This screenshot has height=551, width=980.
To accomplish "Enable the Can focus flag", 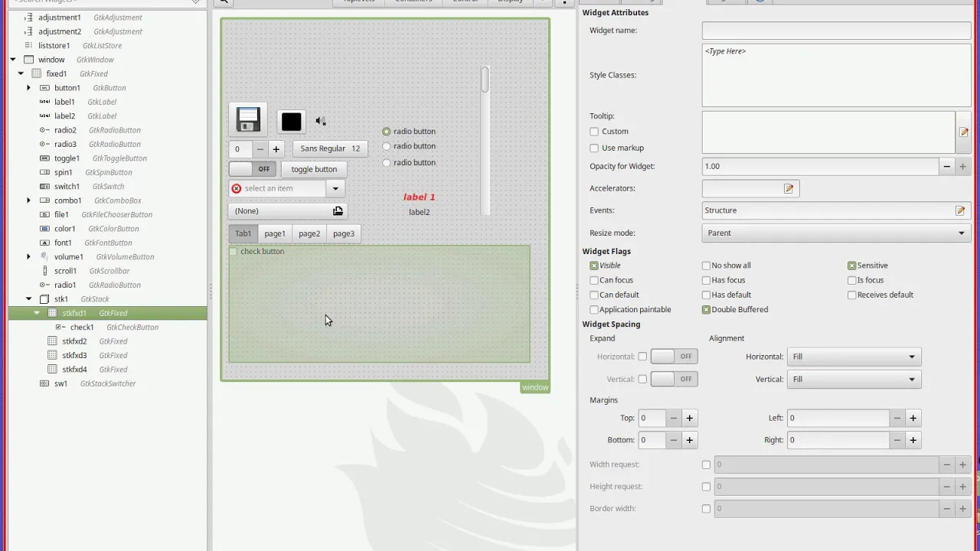I will [x=594, y=280].
